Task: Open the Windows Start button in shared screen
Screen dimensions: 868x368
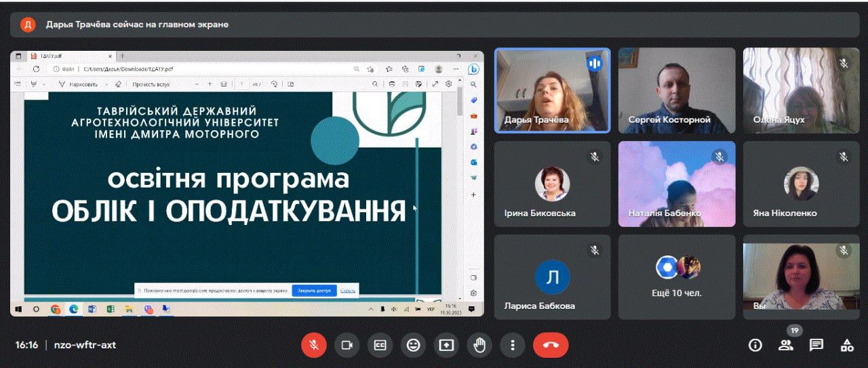Action: (x=19, y=310)
